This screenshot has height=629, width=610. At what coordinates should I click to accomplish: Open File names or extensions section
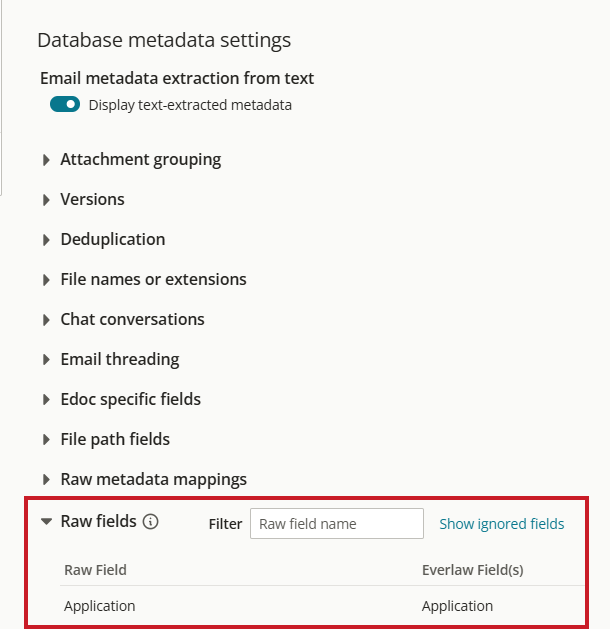coord(144,280)
